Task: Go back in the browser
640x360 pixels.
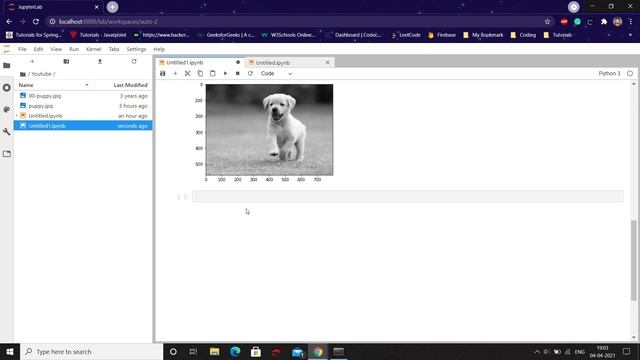Action: 9,22
